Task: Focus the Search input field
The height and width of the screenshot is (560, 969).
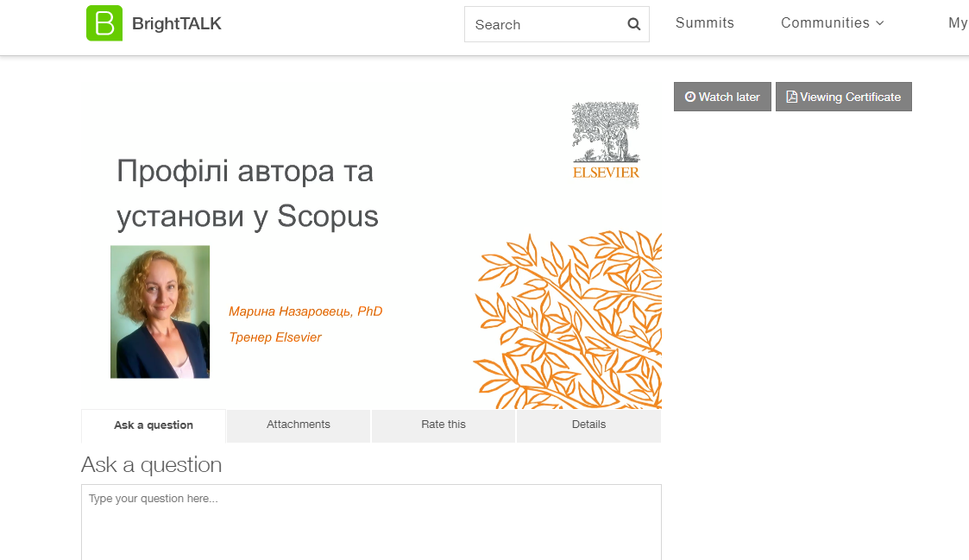Action: pyautogui.click(x=547, y=24)
